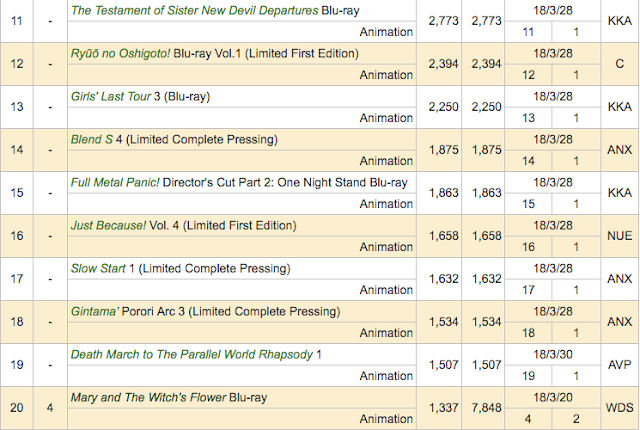Click publisher code C in Ryūō row
Screen dimensions: 640x430
click(x=620, y=64)
